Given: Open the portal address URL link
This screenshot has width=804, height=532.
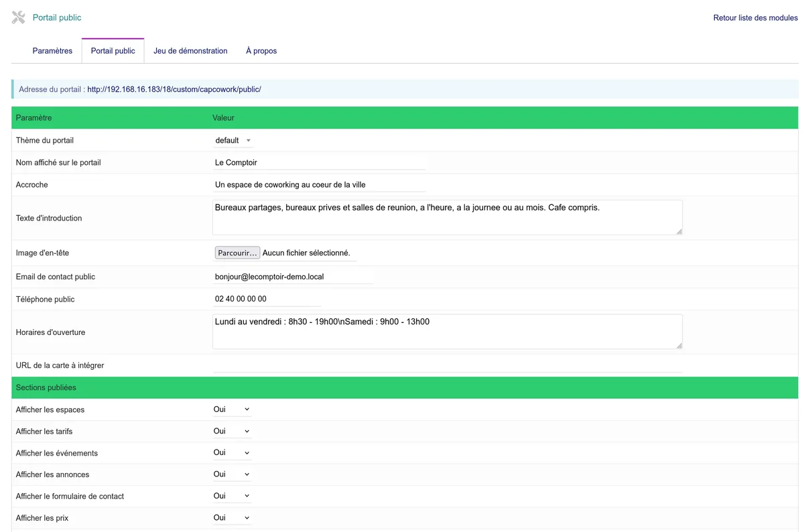Looking at the screenshot, I should point(174,89).
